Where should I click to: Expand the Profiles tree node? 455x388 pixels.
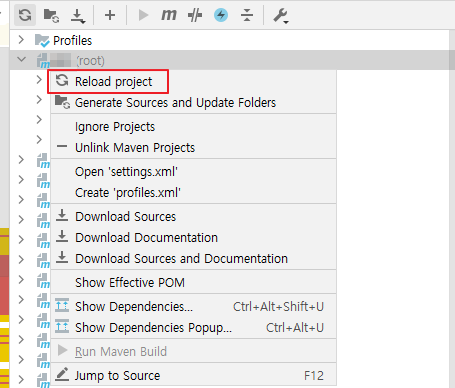pos(21,40)
